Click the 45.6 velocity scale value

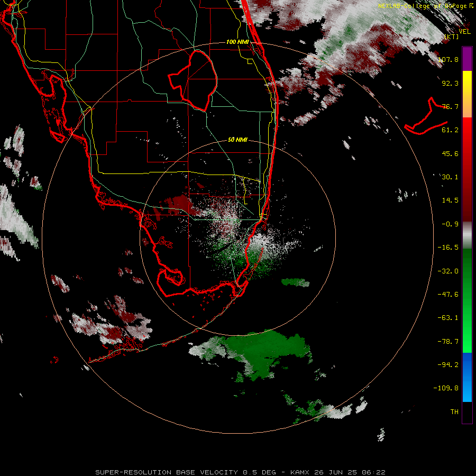click(x=450, y=153)
